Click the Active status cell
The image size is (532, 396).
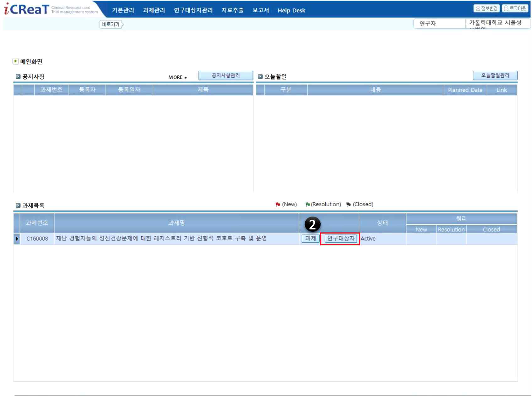383,239
